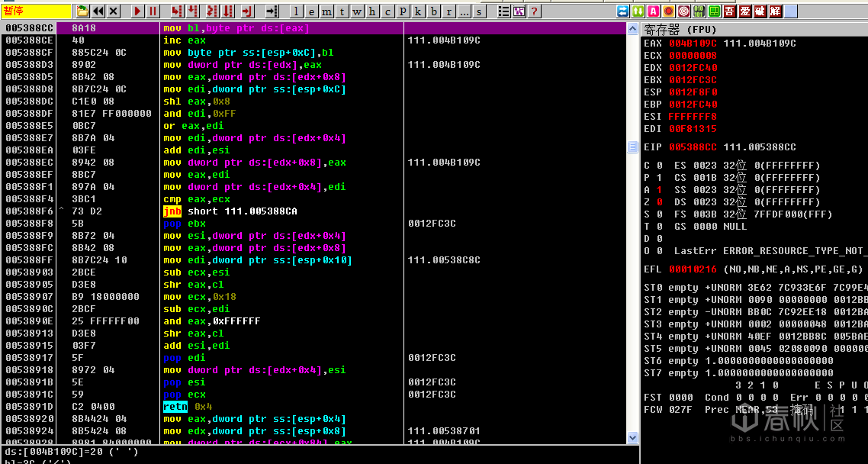Screen dimensions: 868x464
Task: Click the Step into toolbar icon
Action: [177, 11]
